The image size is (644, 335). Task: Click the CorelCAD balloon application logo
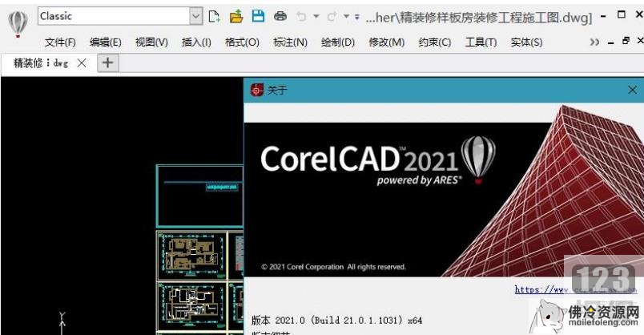[18, 24]
